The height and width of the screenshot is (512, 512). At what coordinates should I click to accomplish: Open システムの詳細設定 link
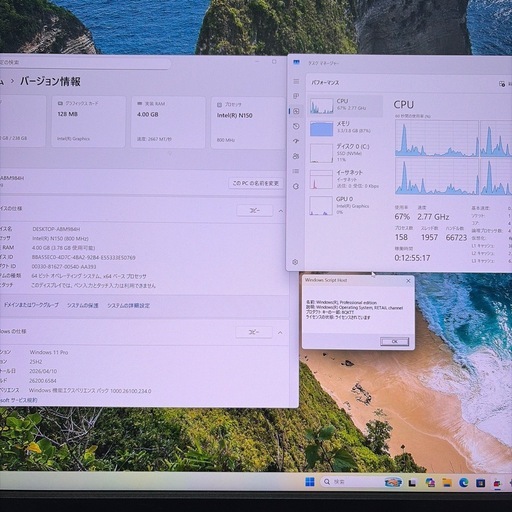tap(128, 305)
